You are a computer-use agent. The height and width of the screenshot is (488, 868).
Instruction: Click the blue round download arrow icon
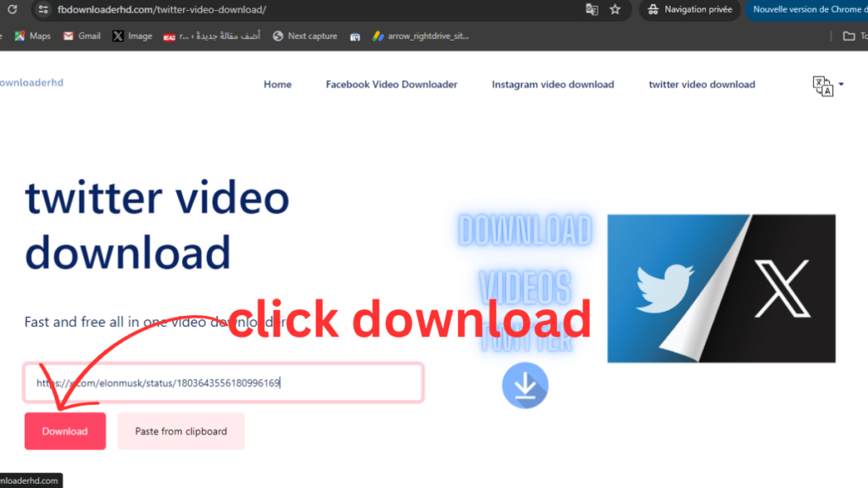click(x=525, y=385)
